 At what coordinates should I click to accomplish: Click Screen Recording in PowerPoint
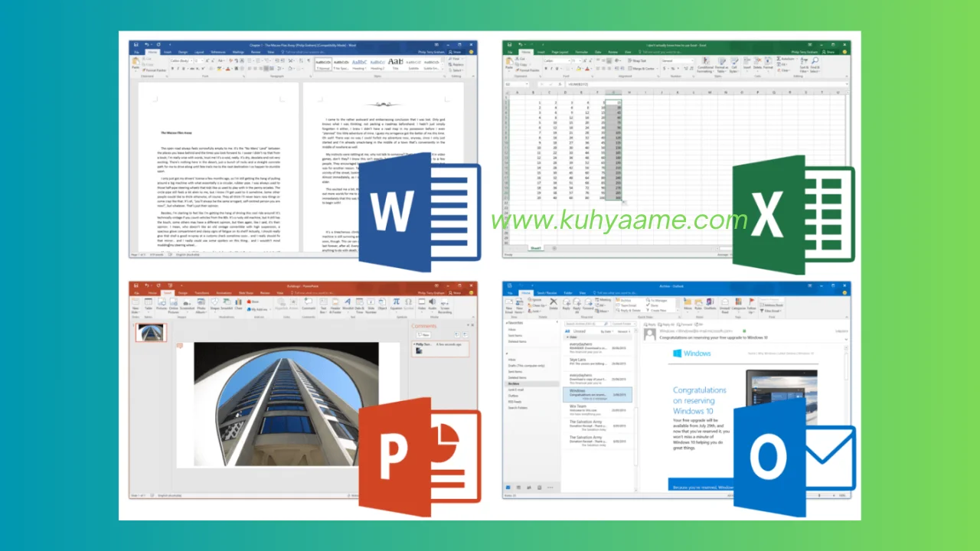443,304
